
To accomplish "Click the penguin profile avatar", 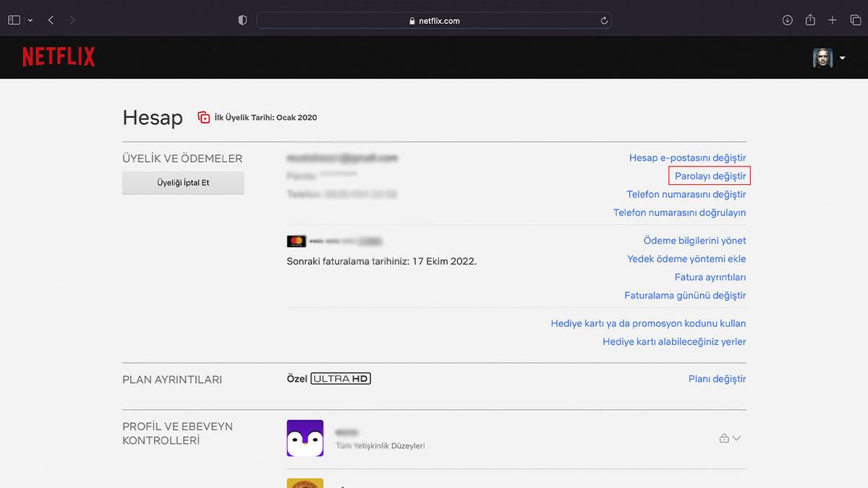I will pyautogui.click(x=305, y=438).
